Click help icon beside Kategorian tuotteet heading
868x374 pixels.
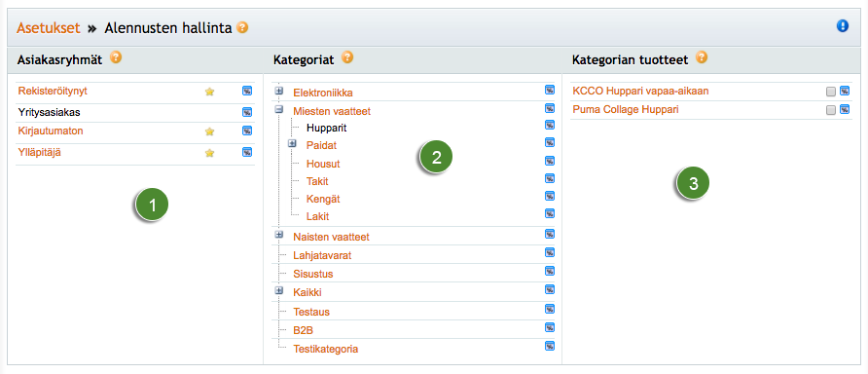pyautogui.click(x=702, y=56)
